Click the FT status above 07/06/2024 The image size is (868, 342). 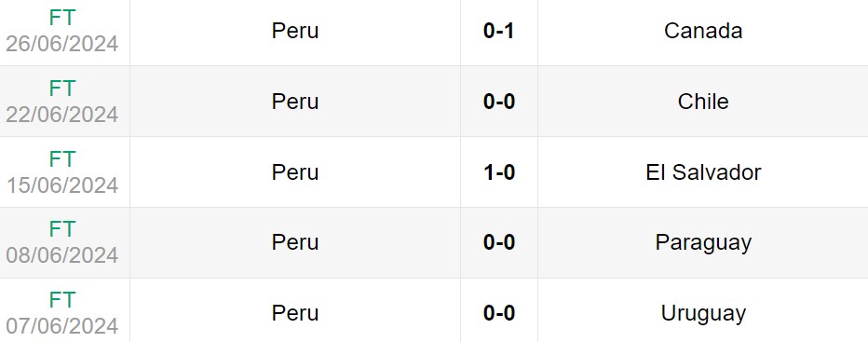[62, 300]
